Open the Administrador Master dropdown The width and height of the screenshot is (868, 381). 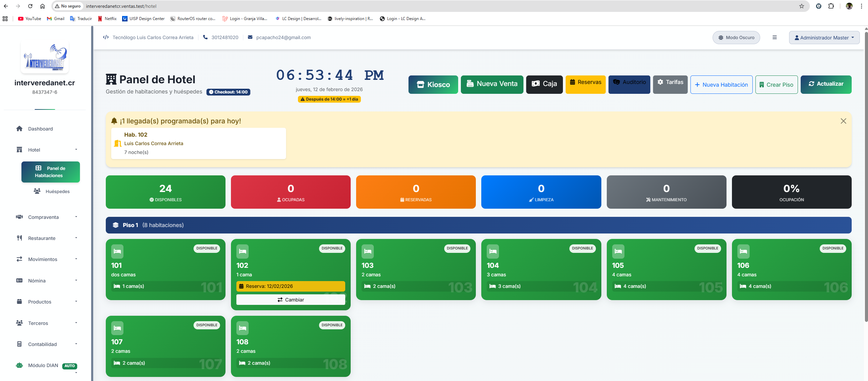[824, 37]
